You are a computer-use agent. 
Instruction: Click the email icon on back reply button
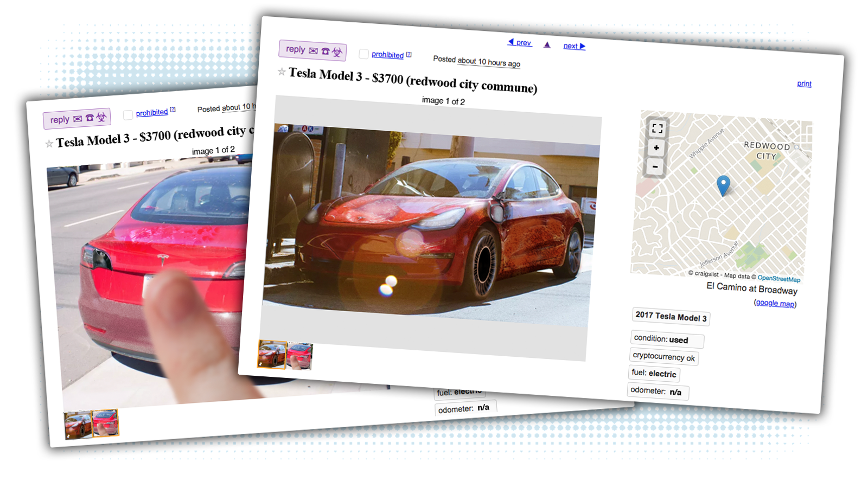(78, 119)
